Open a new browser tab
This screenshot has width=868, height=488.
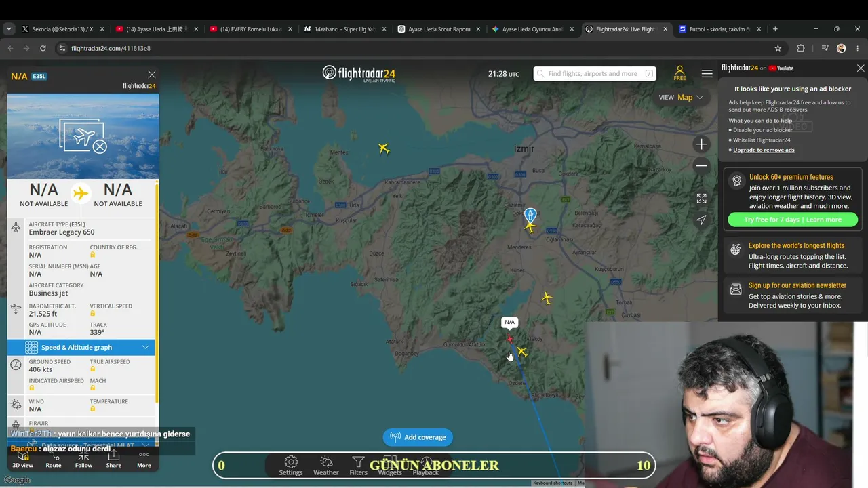tap(775, 29)
